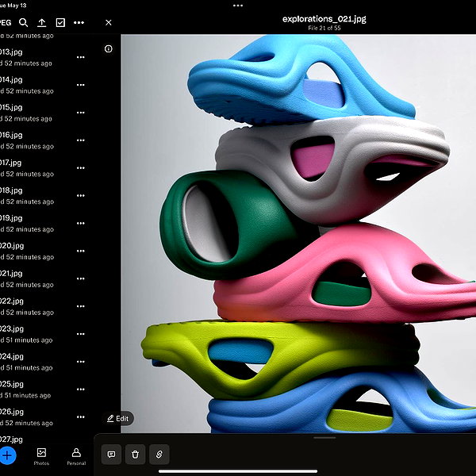Select the 014.jpg file row
This screenshot has height=476, width=476.
coord(45,85)
